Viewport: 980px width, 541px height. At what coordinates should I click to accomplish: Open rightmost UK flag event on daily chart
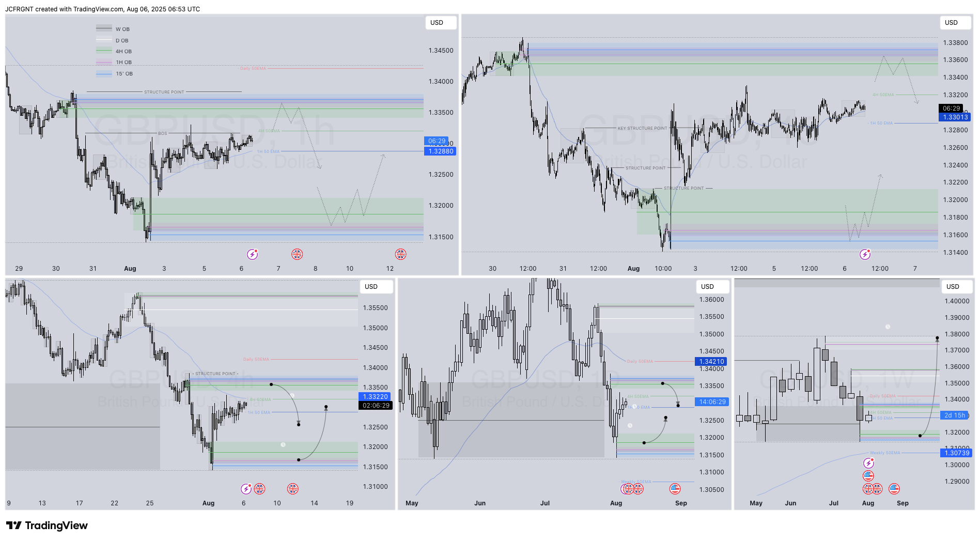(638, 489)
